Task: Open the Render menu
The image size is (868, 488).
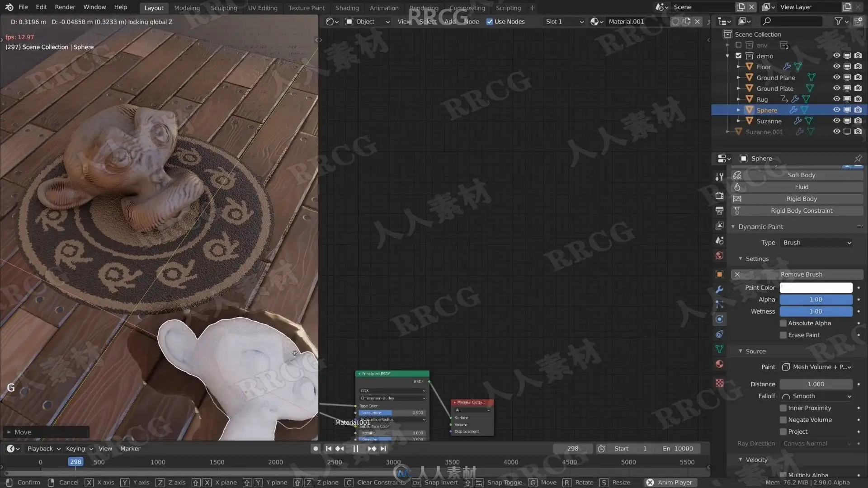Action: pos(65,7)
